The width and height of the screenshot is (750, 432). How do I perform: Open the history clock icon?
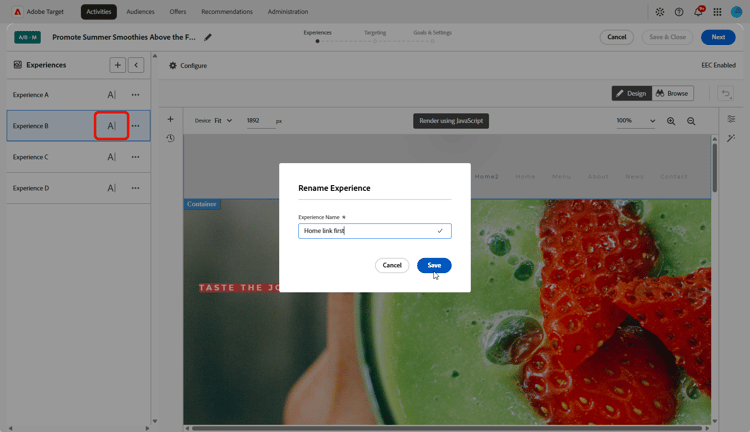(x=170, y=138)
